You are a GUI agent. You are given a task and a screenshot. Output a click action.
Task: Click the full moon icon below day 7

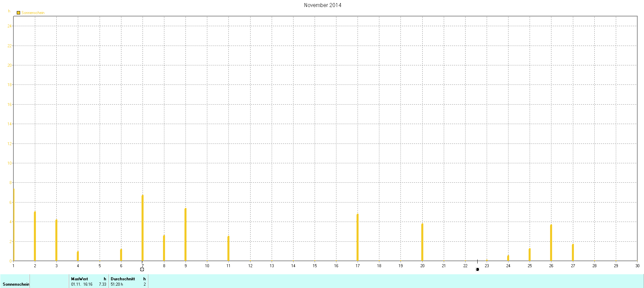point(142,270)
